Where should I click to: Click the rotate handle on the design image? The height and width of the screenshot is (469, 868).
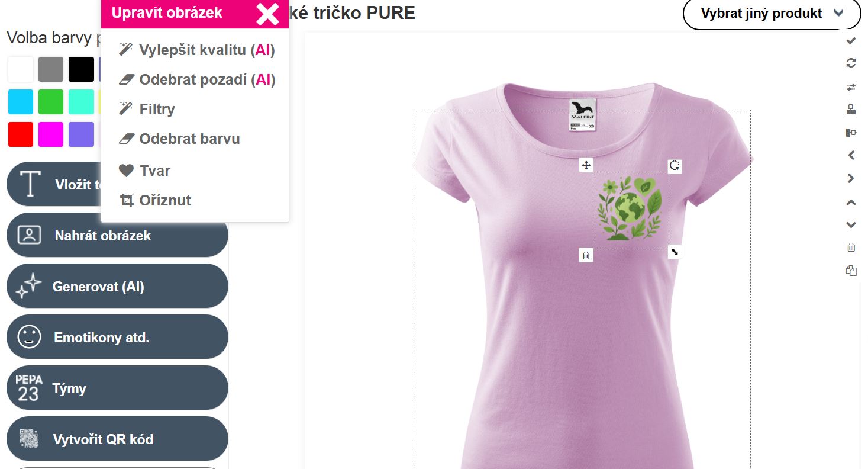(x=675, y=166)
